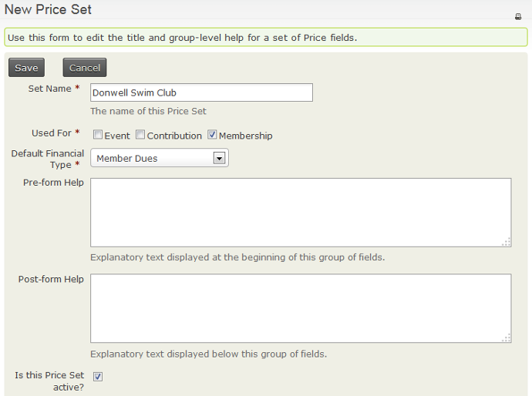Click the 'Default Financial Type' field label
This screenshot has height=396, width=532.
48,159
